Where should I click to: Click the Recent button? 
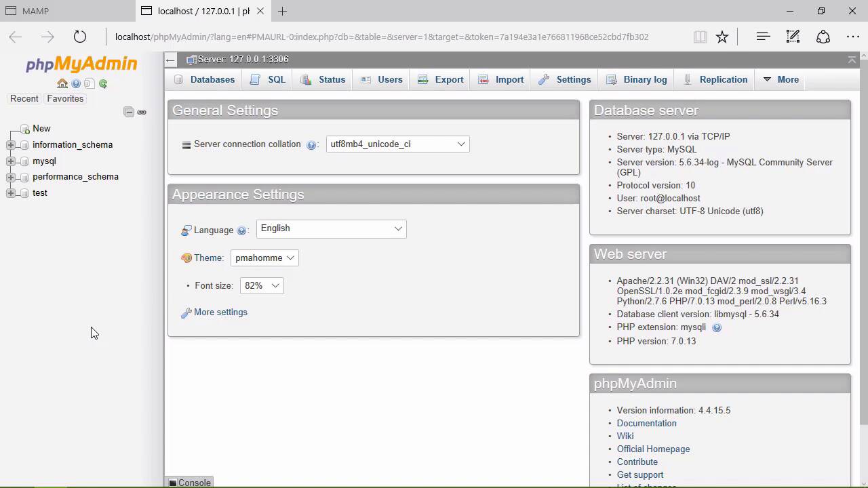point(24,98)
